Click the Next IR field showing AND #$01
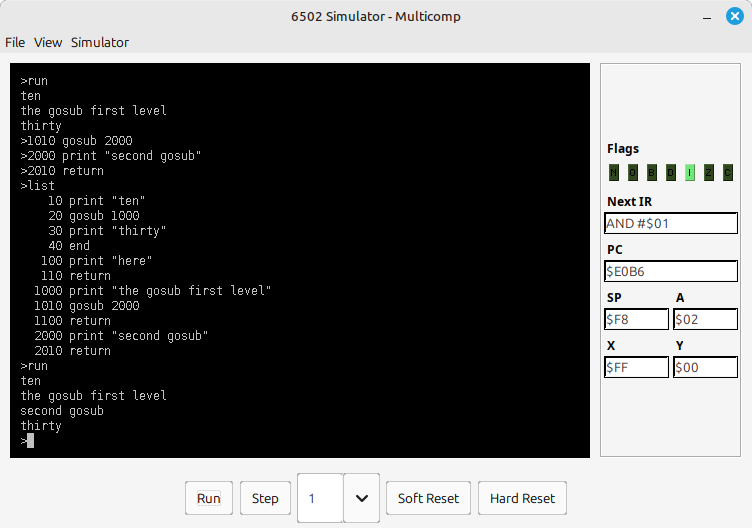The height and width of the screenshot is (528, 752). 671,223
